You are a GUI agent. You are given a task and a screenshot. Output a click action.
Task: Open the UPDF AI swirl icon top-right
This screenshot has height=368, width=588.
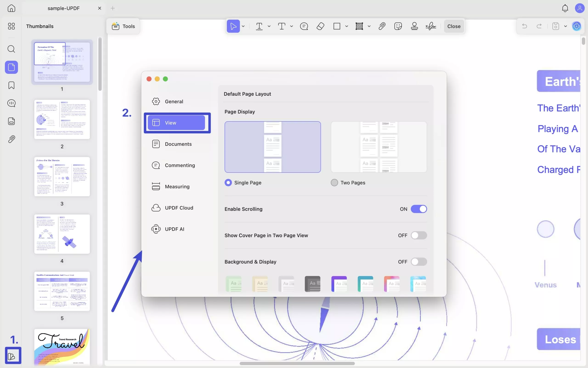pos(577,26)
